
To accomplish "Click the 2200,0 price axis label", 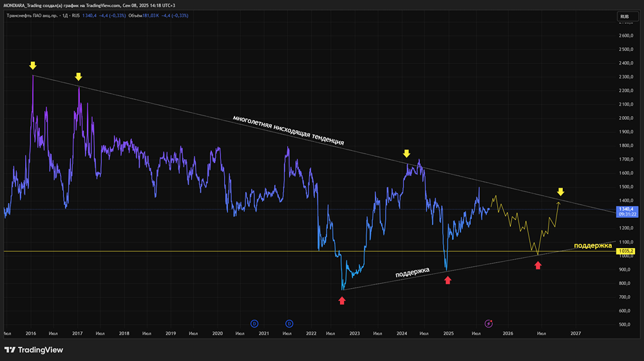I will click(x=626, y=91).
